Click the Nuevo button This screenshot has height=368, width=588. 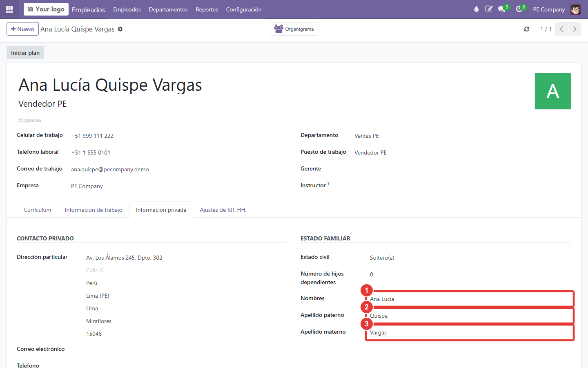click(22, 29)
